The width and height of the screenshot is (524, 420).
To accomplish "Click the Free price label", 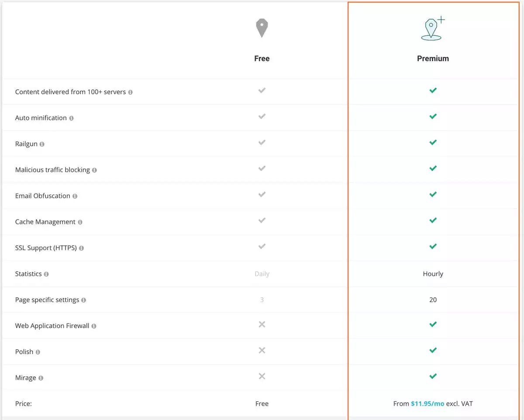I will point(262,404).
